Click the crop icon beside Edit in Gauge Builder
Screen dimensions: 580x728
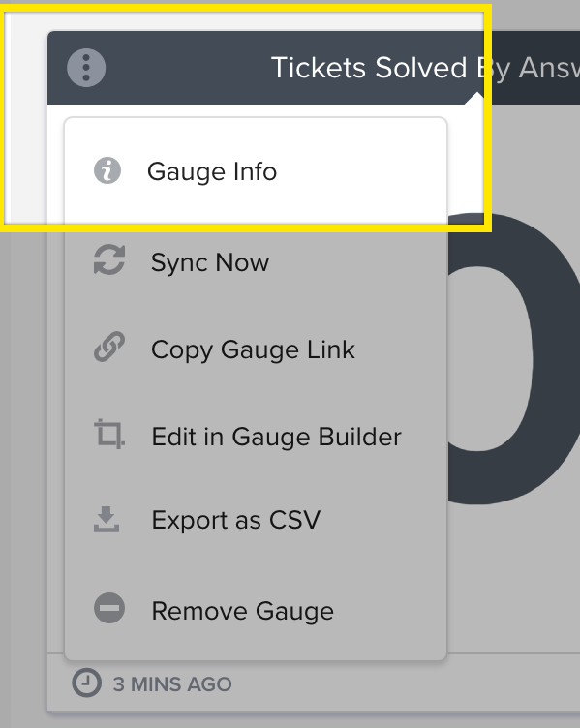[109, 434]
